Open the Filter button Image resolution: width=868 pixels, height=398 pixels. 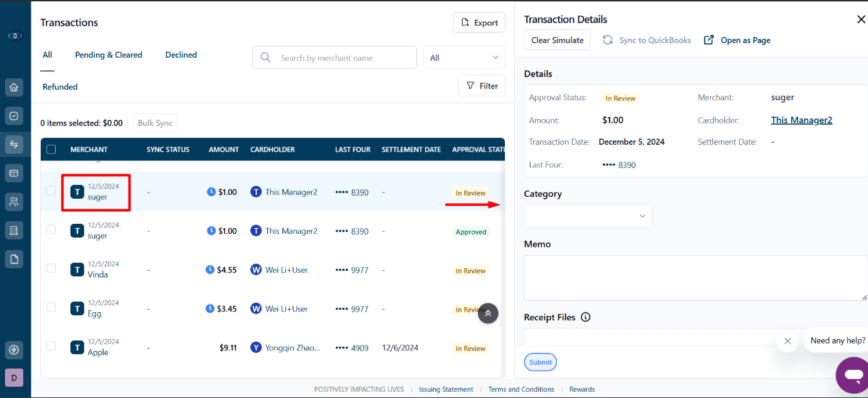482,86
